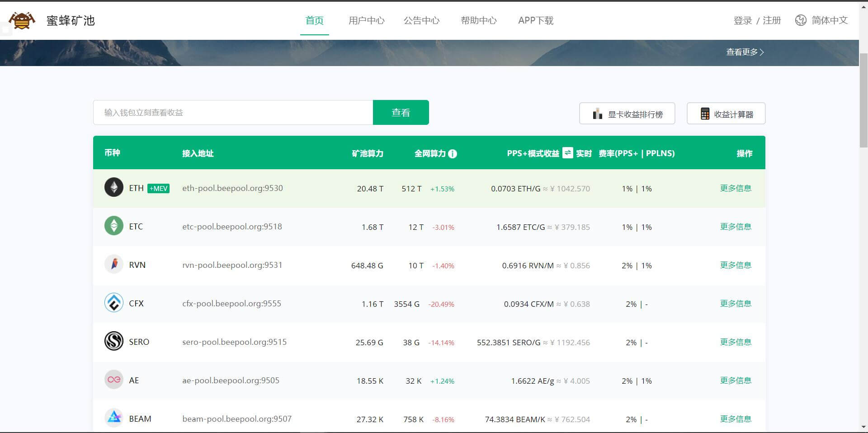Click the globe language icon
Image resolution: width=868 pixels, height=433 pixels.
click(801, 20)
